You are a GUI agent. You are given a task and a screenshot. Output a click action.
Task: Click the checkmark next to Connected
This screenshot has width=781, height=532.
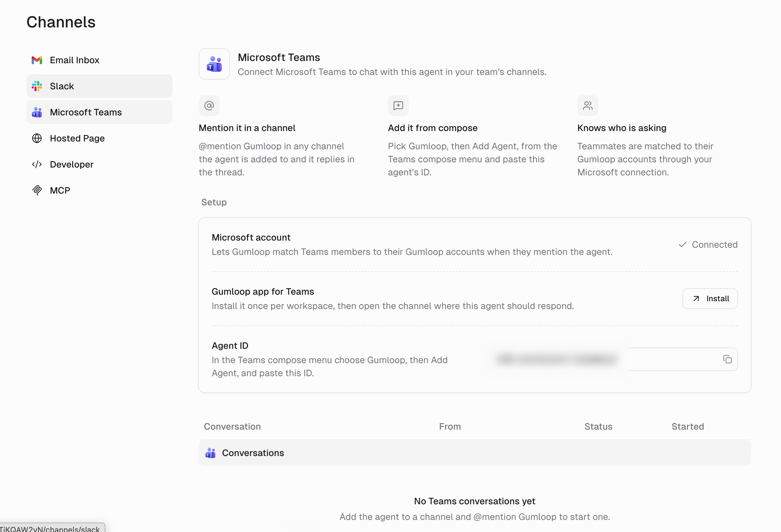tap(682, 244)
